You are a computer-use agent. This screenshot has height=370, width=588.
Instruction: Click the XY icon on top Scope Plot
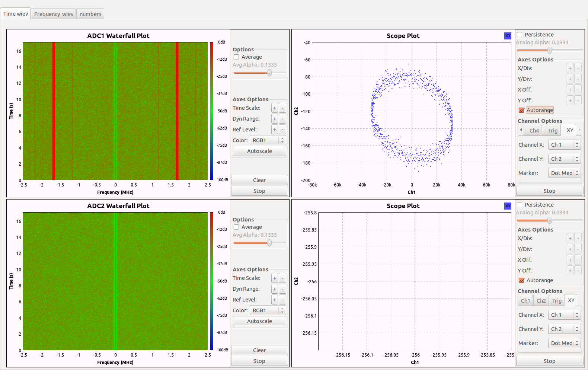(508, 36)
